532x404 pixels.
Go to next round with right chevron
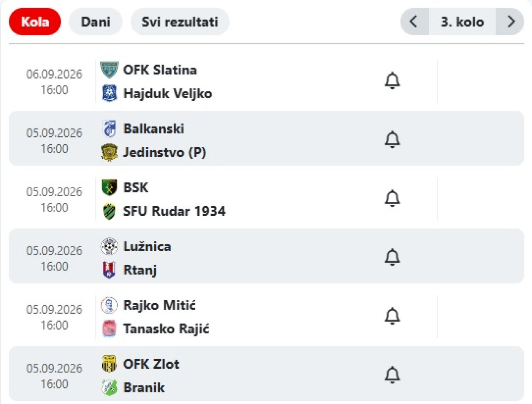tap(510, 22)
